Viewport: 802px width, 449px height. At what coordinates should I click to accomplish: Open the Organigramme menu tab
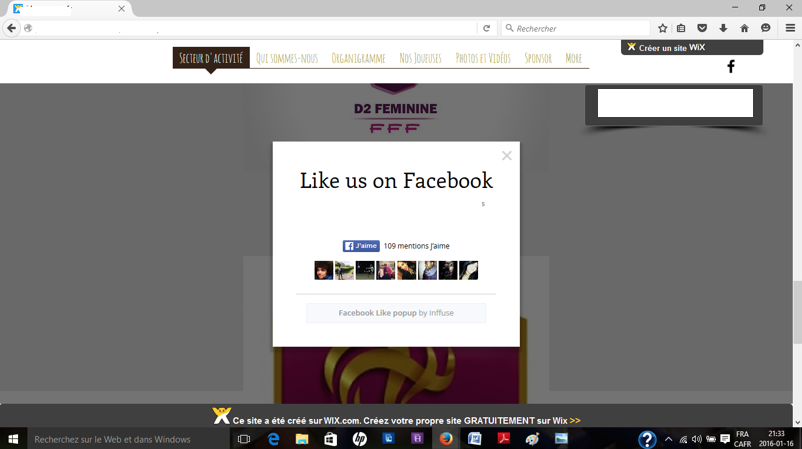pos(358,58)
